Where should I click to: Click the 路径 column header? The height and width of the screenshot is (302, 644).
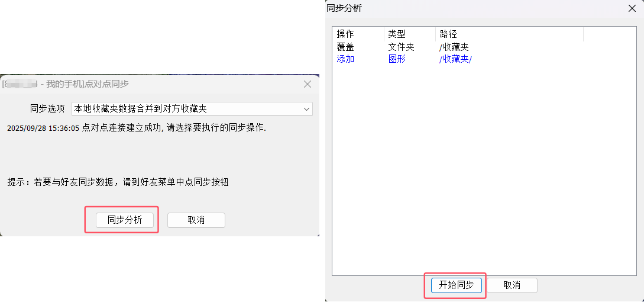[448, 34]
